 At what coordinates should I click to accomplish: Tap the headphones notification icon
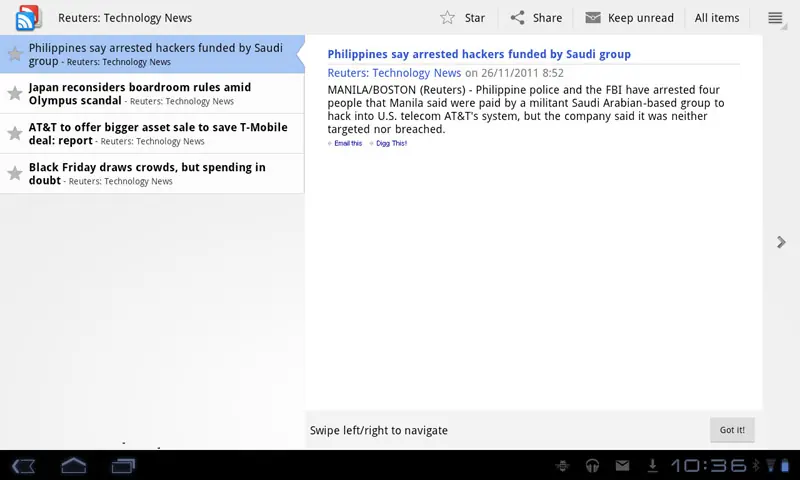point(592,465)
